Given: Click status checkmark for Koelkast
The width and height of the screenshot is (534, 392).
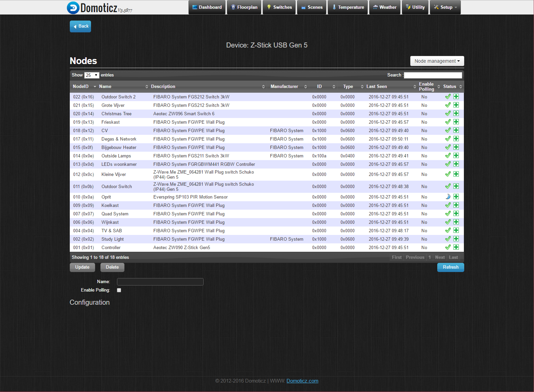Looking at the screenshot, I should (x=448, y=205).
